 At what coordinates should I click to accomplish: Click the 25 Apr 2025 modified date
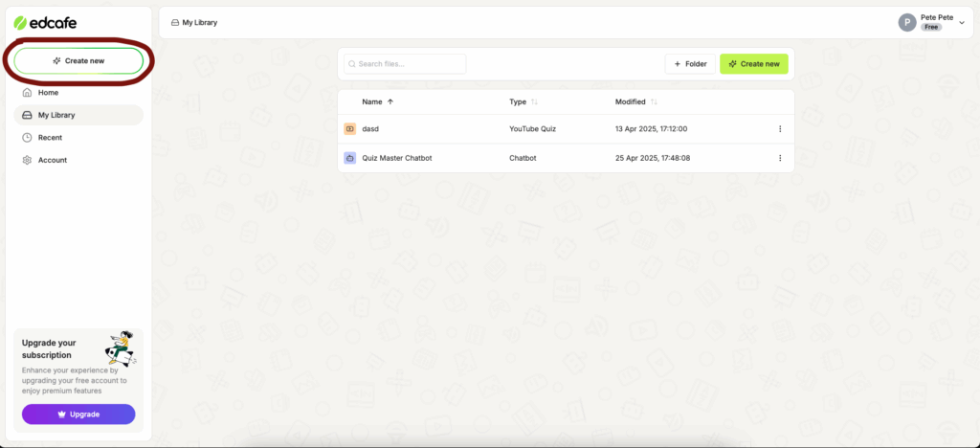tap(653, 158)
